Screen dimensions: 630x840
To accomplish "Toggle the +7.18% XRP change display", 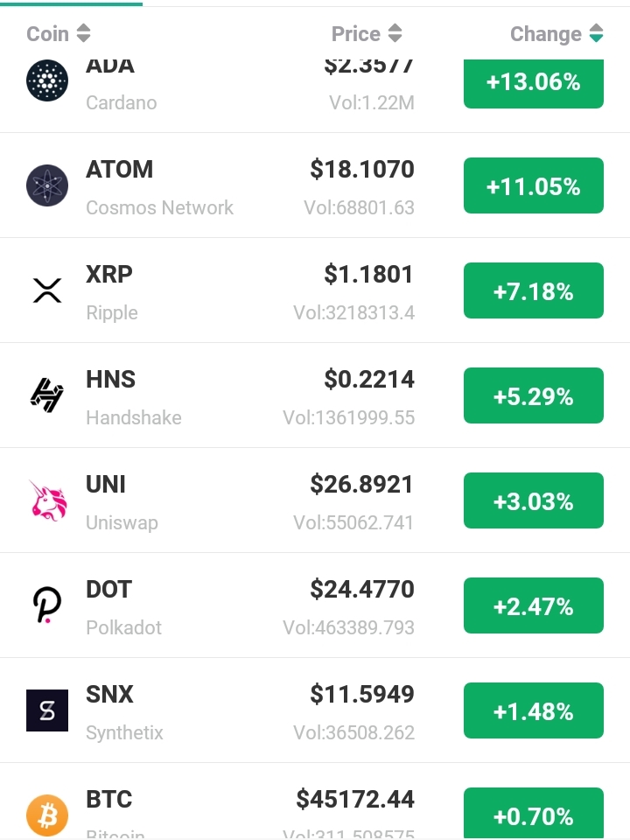I will [534, 290].
